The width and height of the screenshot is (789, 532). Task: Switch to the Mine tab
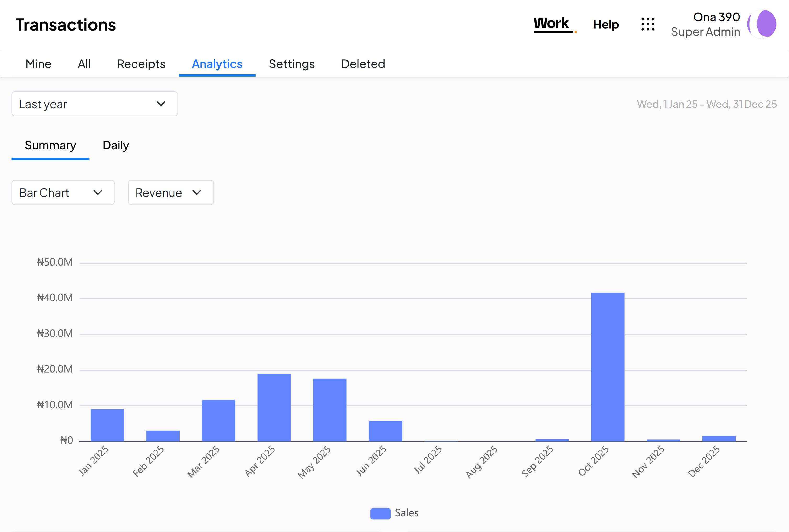tap(38, 64)
